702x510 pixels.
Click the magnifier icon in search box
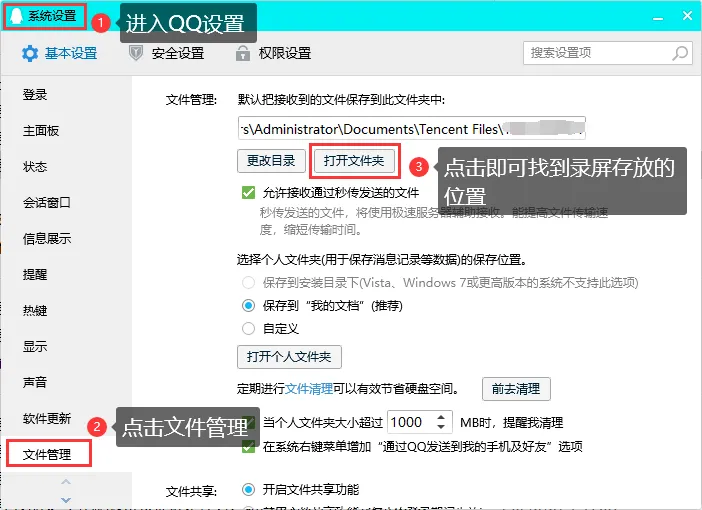point(680,53)
